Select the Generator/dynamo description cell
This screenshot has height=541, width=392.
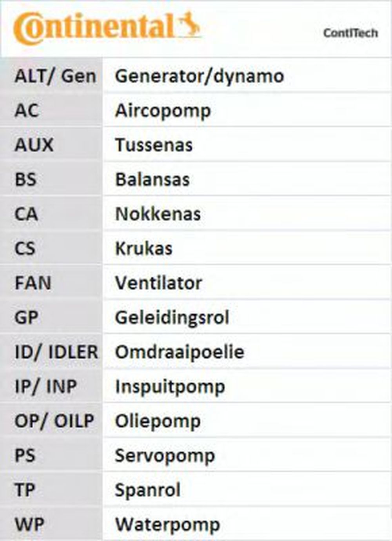[200, 76]
